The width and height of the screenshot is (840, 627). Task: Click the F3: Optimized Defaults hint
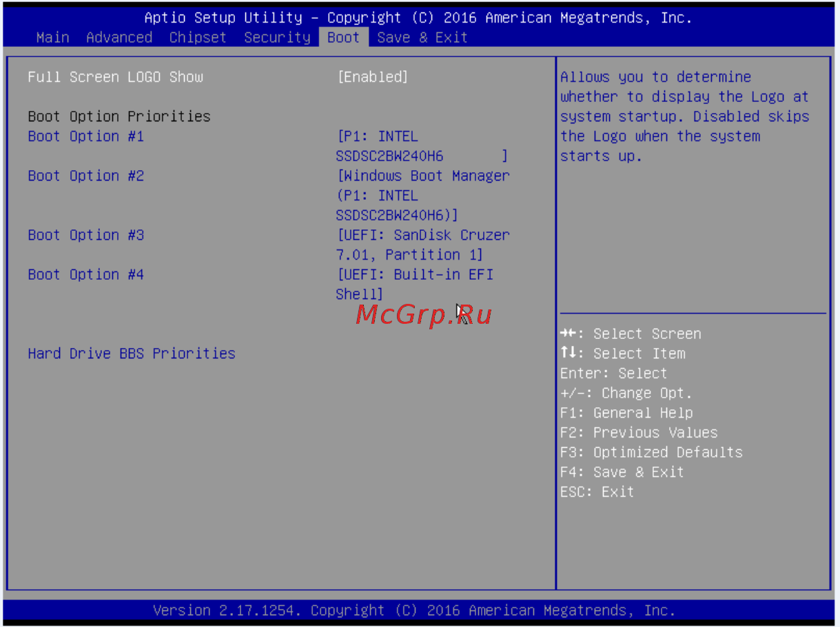651,453
